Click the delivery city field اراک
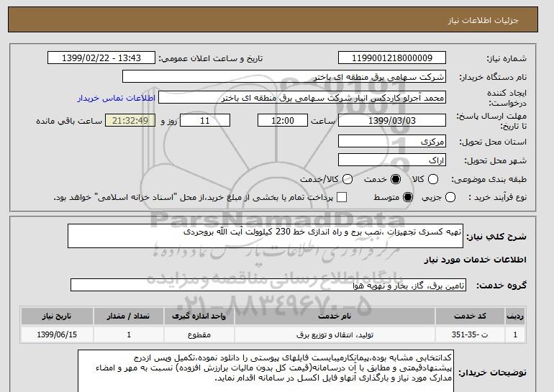 (392, 160)
